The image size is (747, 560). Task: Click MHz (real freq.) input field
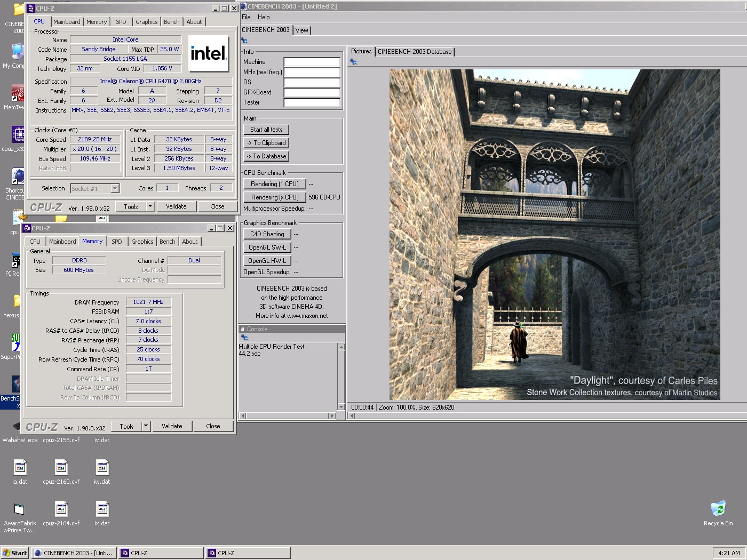[312, 72]
